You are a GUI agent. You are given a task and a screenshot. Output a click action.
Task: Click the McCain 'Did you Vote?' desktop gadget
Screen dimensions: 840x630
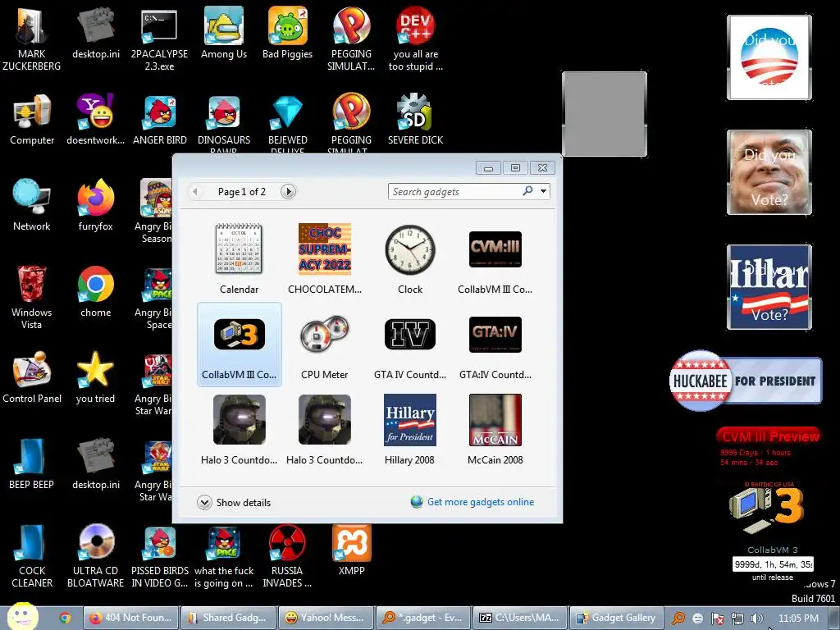pos(769,172)
